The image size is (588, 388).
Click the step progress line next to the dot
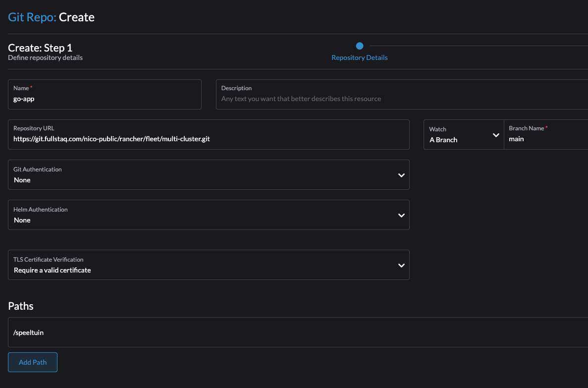[471, 46]
